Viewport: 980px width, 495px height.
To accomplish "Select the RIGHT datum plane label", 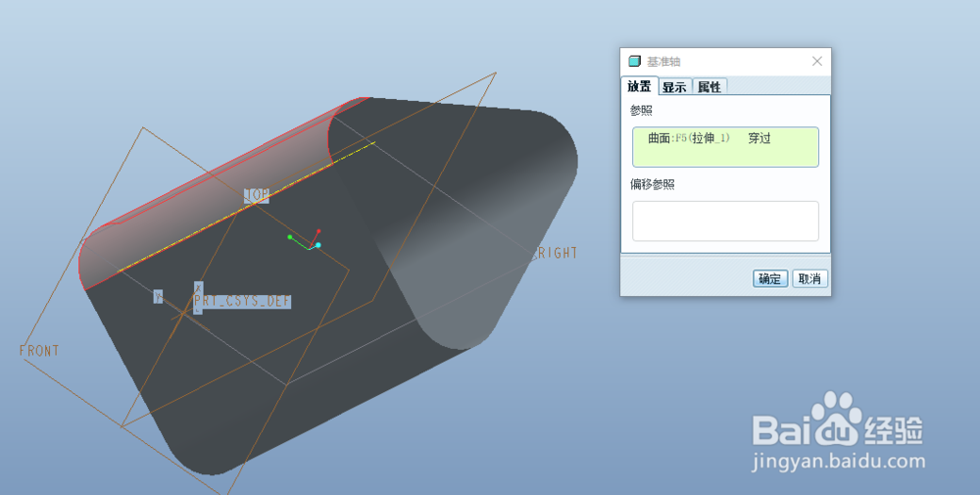I will pyautogui.click(x=557, y=253).
